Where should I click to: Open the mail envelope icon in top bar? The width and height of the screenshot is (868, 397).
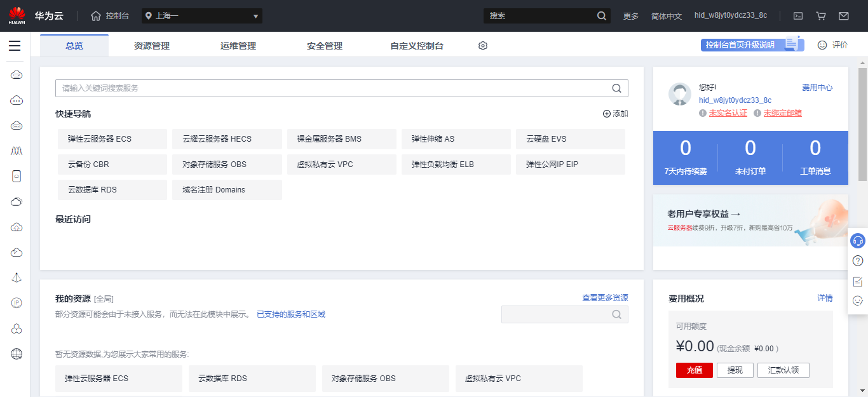point(844,15)
